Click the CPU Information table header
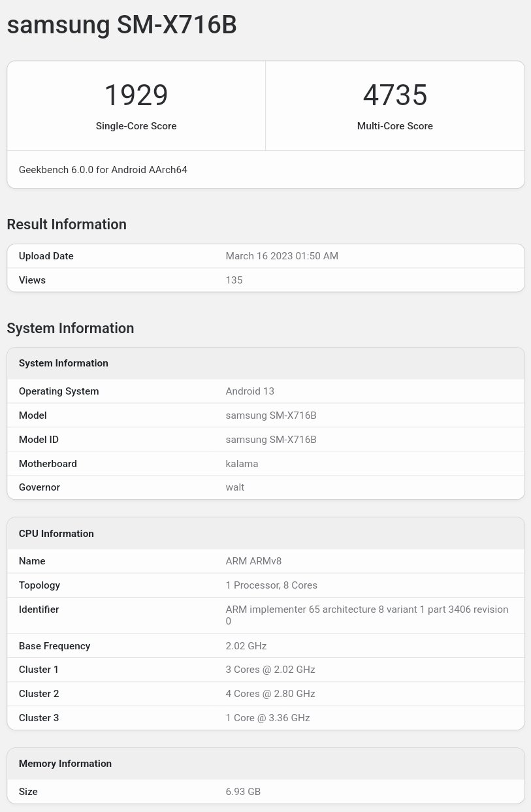531x812 pixels. pos(56,534)
